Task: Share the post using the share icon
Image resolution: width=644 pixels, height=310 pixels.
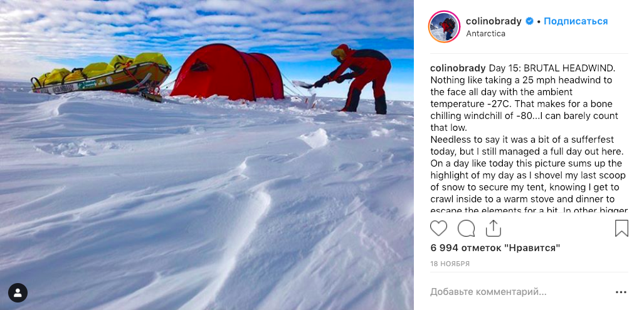Action: point(494,228)
